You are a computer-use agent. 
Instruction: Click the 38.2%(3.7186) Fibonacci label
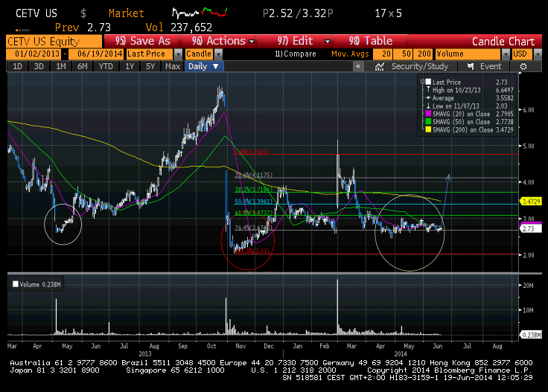(x=253, y=190)
